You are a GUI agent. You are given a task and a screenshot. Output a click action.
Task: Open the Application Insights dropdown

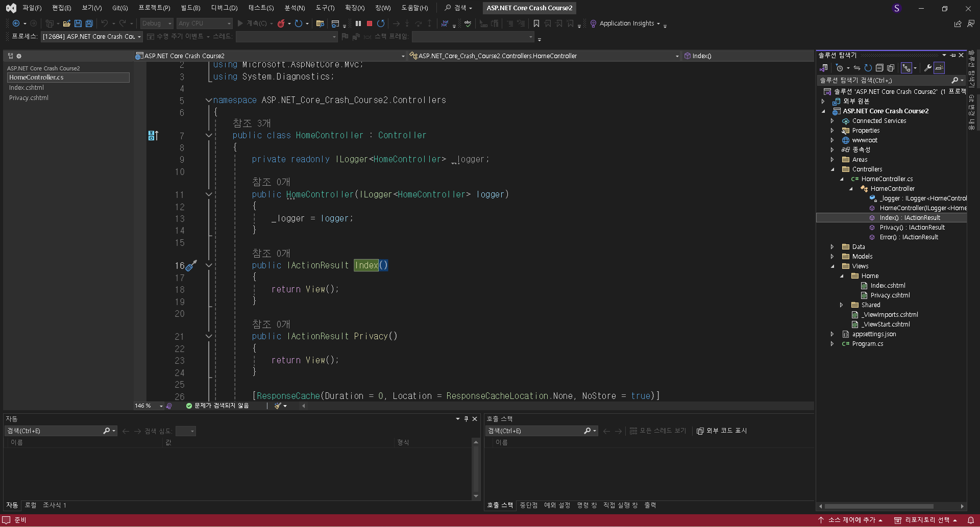coord(658,23)
